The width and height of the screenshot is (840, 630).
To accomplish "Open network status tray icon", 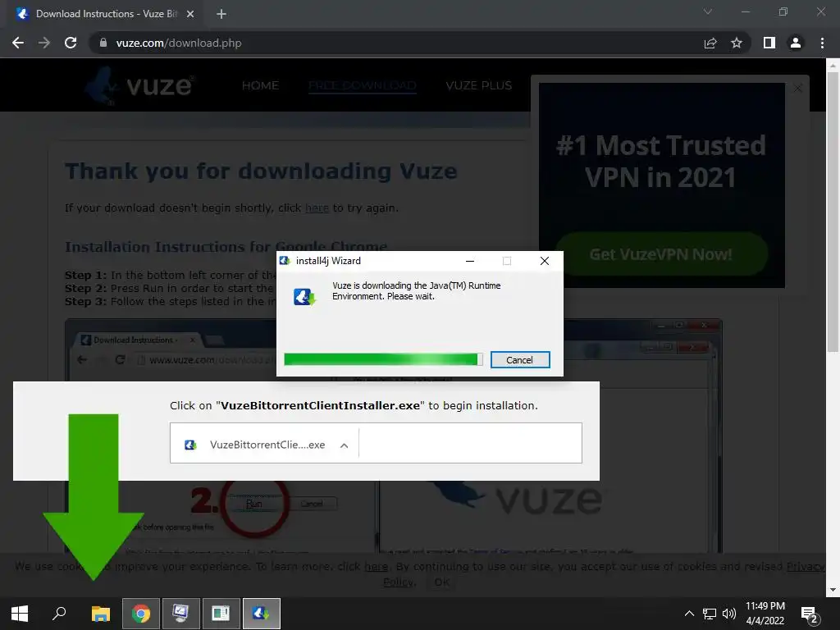I will pyautogui.click(x=710, y=614).
